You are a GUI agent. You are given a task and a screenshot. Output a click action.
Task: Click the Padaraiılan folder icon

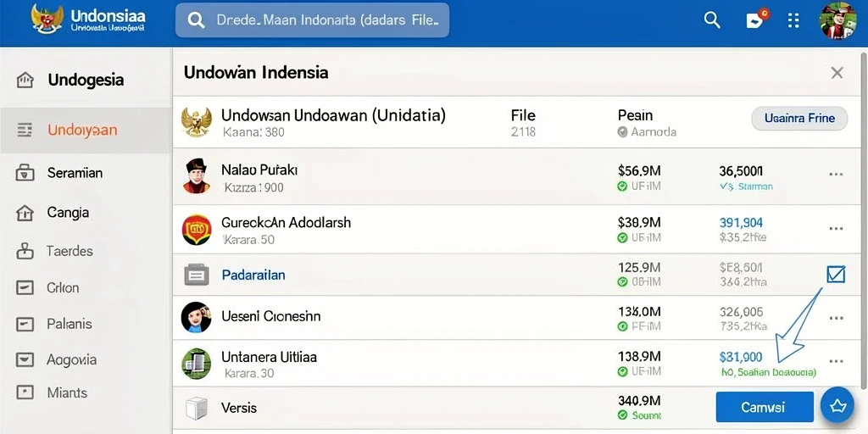(x=197, y=275)
